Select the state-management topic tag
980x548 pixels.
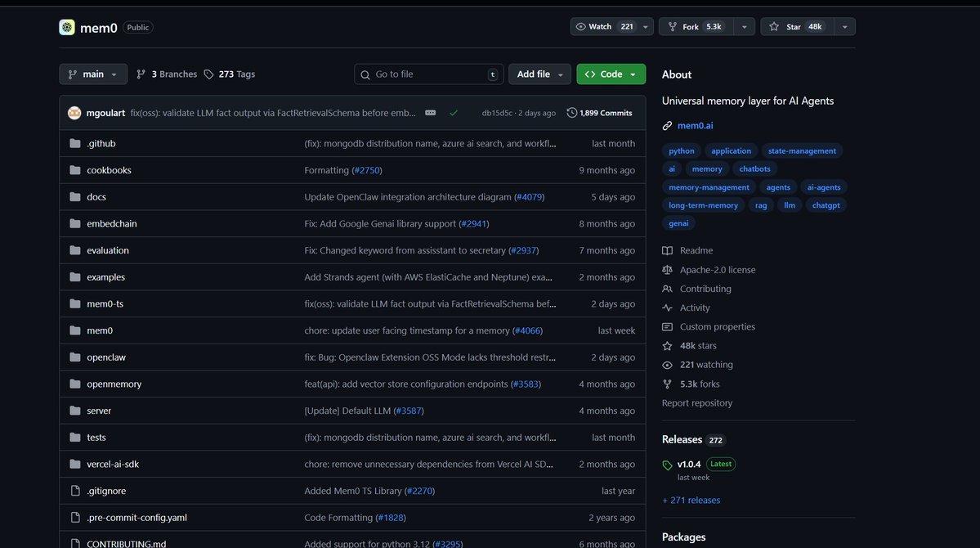click(802, 150)
